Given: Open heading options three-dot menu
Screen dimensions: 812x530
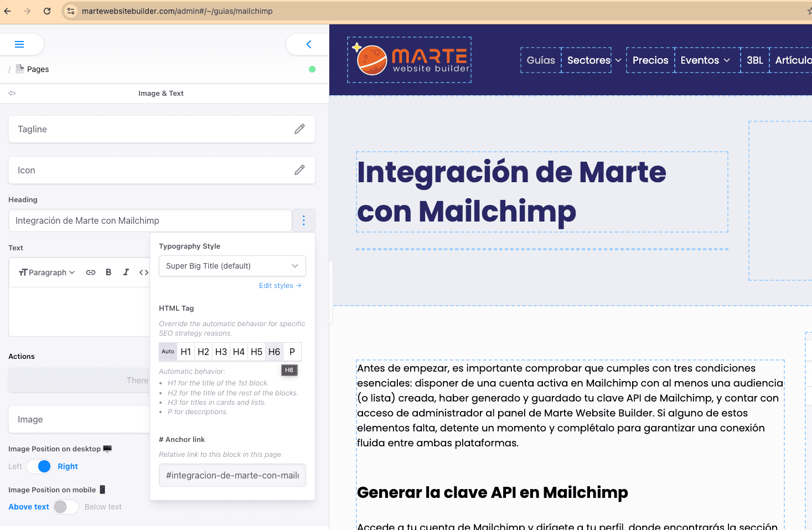Looking at the screenshot, I should coord(303,220).
